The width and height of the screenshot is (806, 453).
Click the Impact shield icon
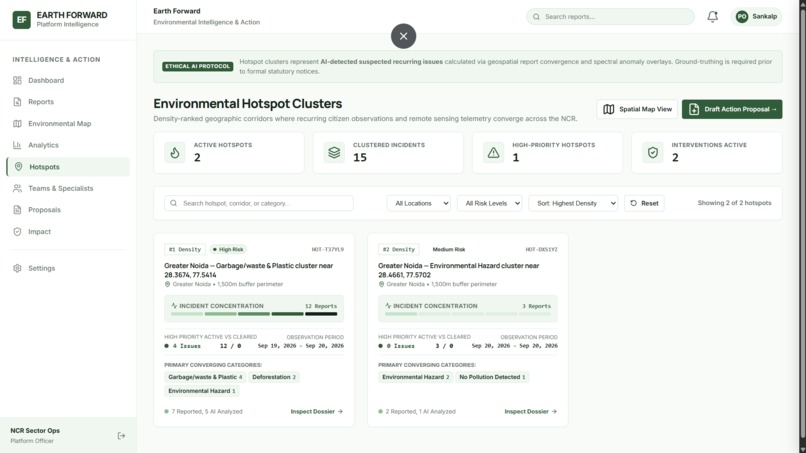click(17, 231)
